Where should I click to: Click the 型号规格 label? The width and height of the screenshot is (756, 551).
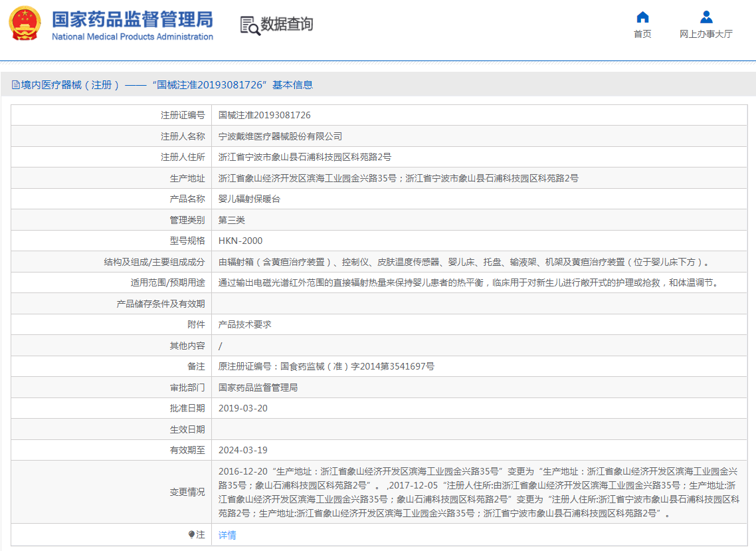click(187, 241)
